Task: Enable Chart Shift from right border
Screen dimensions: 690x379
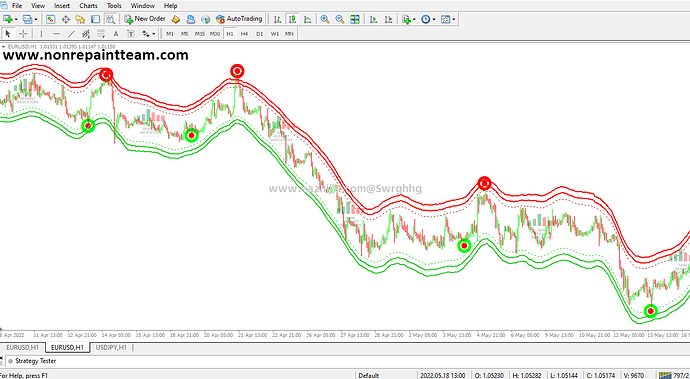Action: tap(388, 19)
